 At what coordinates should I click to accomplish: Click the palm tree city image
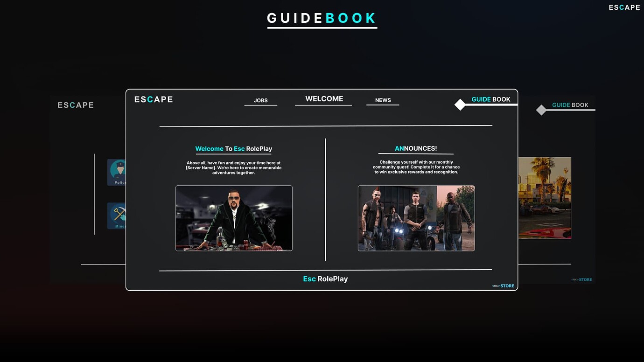(x=545, y=198)
